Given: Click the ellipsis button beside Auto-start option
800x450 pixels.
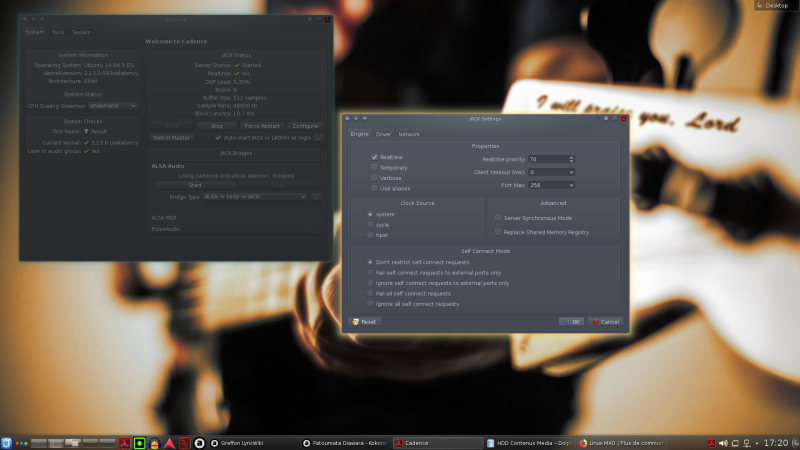Looking at the screenshot, I should click(x=318, y=138).
